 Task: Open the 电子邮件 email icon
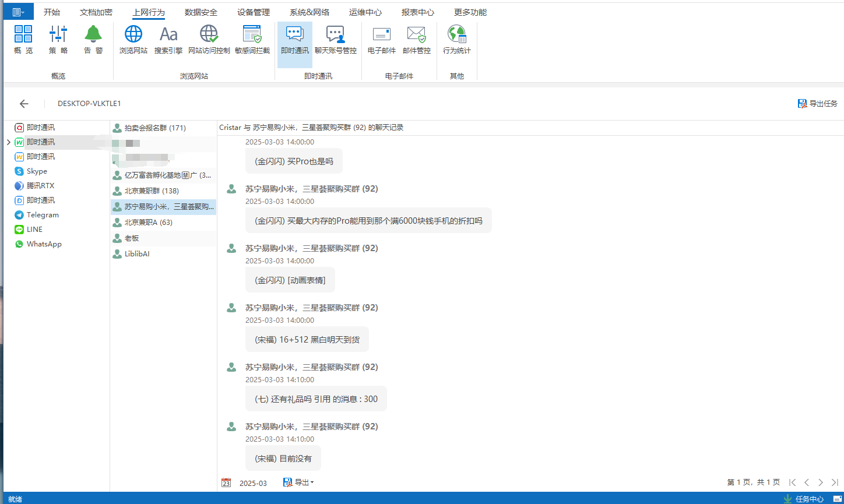coord(382,40)
